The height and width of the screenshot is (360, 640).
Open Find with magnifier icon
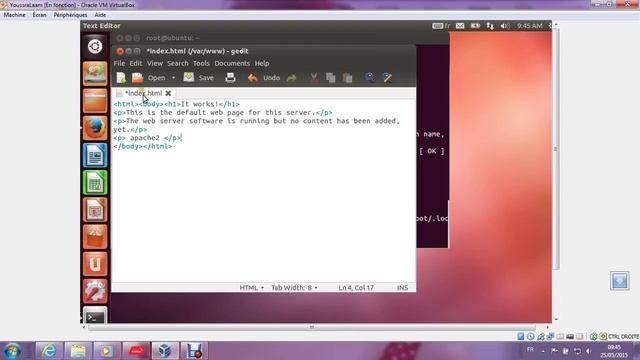tap(370, 78)
